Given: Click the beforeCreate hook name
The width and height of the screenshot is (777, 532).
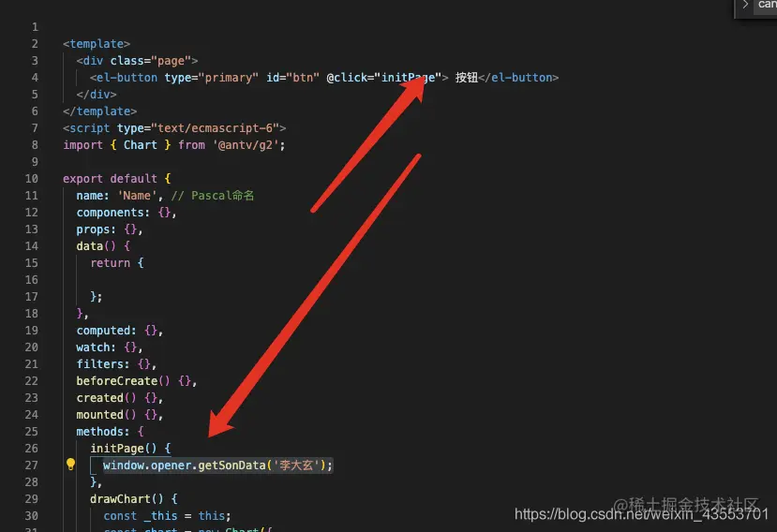Looking at the screenshot, I should [x=117, y=381].
